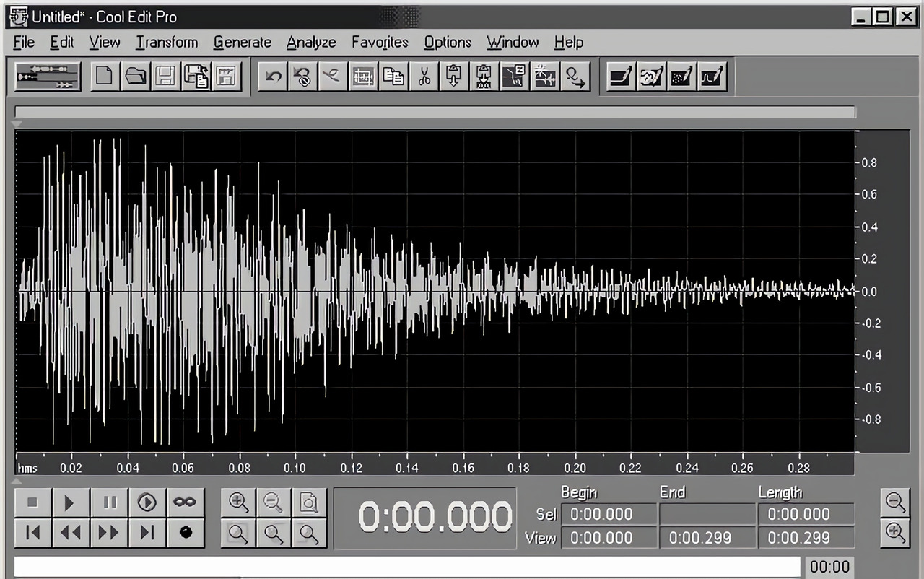924x579 pixels.
Task: Click the star-and-arrows toolbar icon
Action: click(545, 77)
